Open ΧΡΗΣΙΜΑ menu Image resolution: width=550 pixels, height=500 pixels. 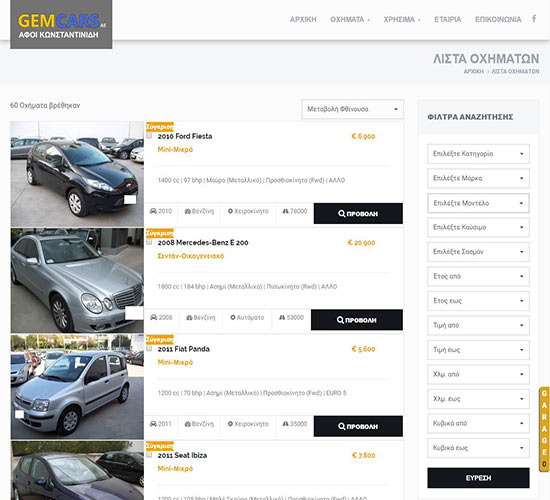click(402, 19)
